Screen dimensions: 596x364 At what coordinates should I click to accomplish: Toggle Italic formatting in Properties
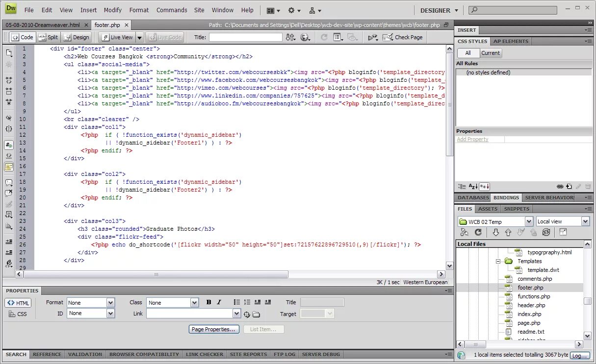219,302
